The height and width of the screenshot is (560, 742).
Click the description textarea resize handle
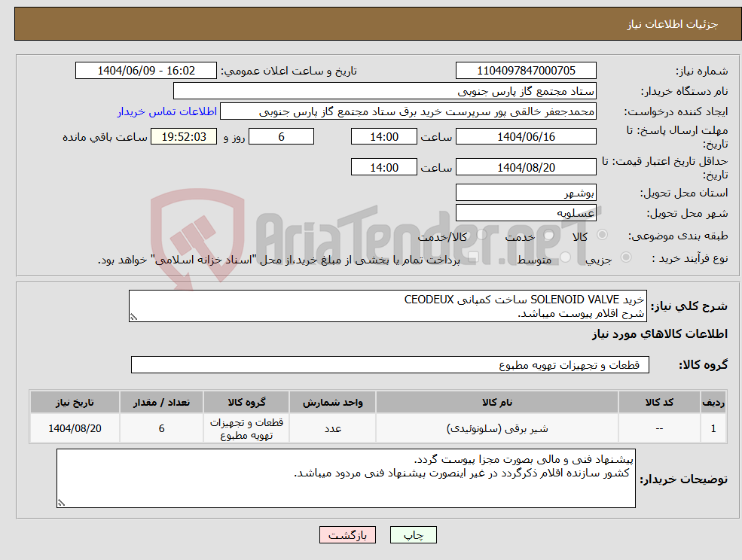tap(133, 318)
